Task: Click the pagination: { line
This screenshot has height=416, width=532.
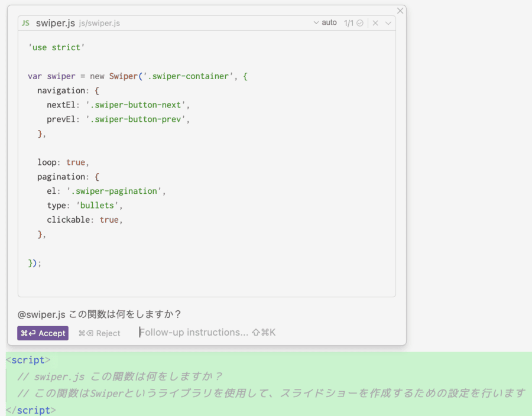Action: coord(68,177)
